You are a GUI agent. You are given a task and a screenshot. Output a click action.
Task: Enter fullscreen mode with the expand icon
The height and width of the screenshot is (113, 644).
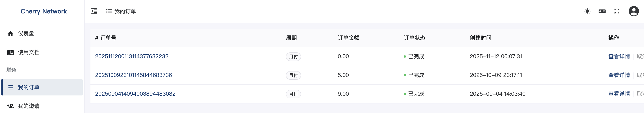coord(616,11)
